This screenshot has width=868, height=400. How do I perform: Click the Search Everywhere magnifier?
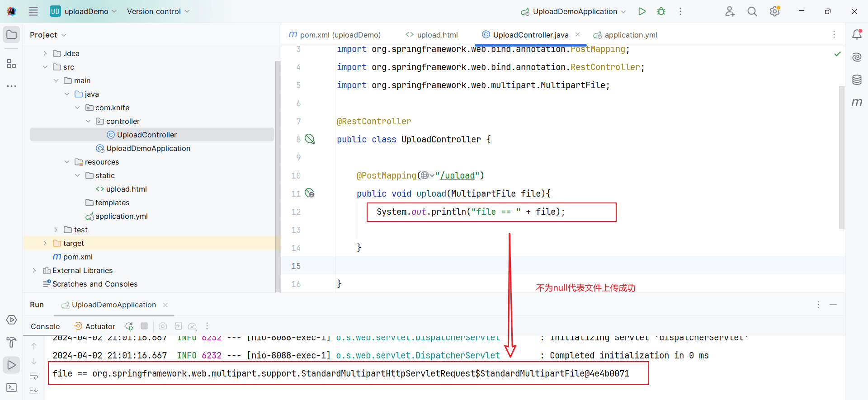tap(752, 11)
